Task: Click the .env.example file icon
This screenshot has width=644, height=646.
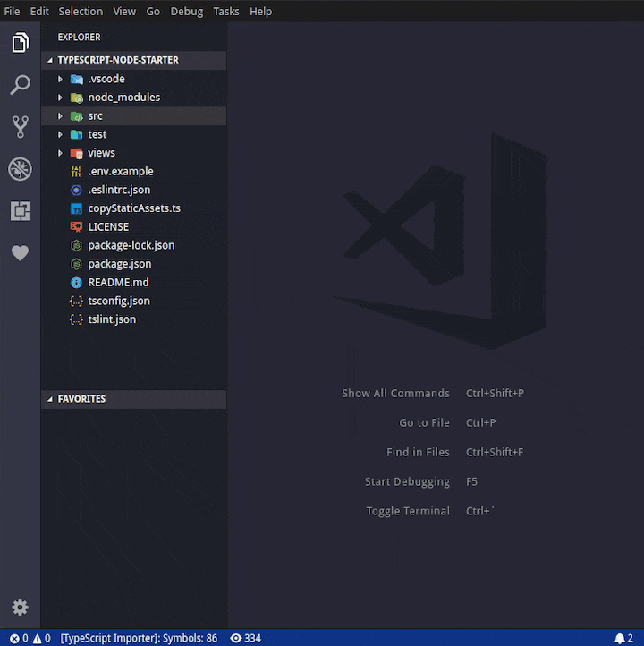Action: point(76,172)
